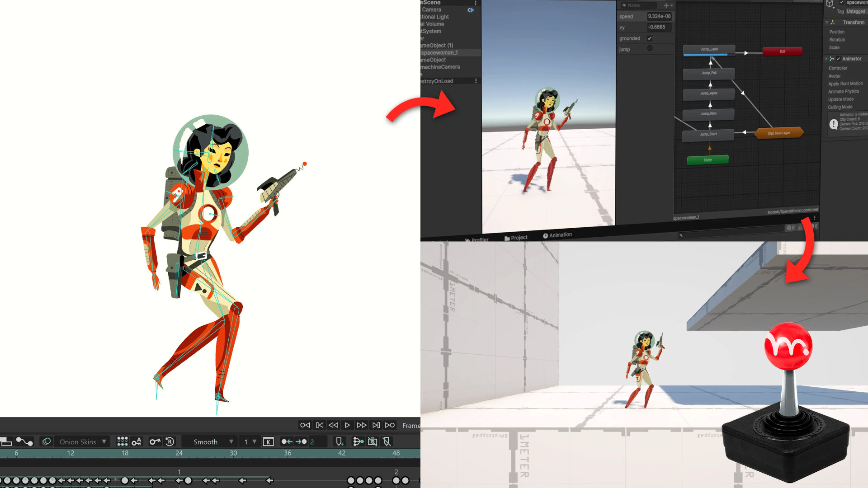This screenshot has width=868, height=488.
Task: Click the DontDestroyOnLoad row options menu
Action: click(x=476, y=81)
